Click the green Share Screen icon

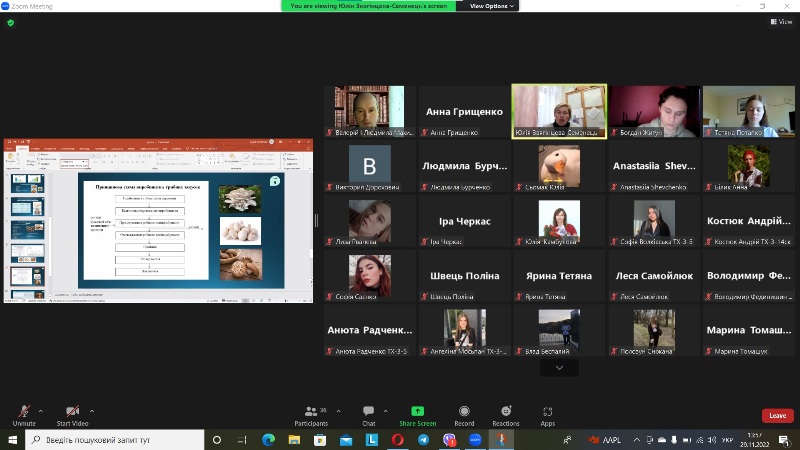417,411
